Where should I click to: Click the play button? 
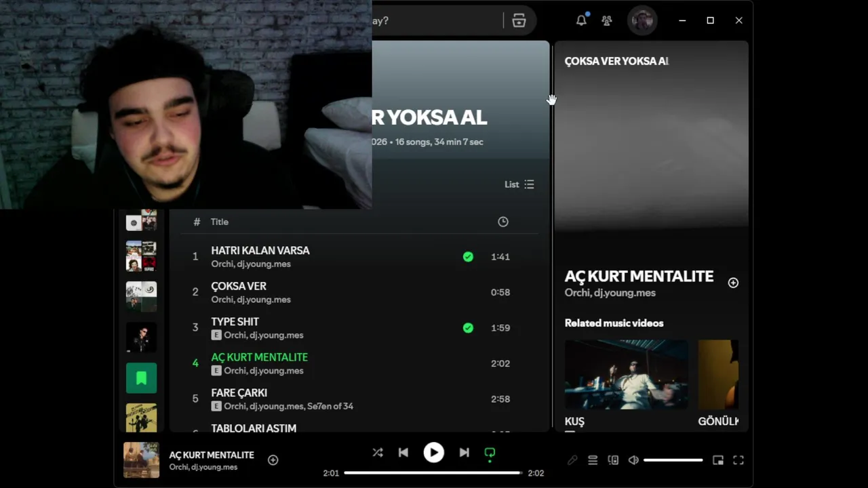[434, 453]
